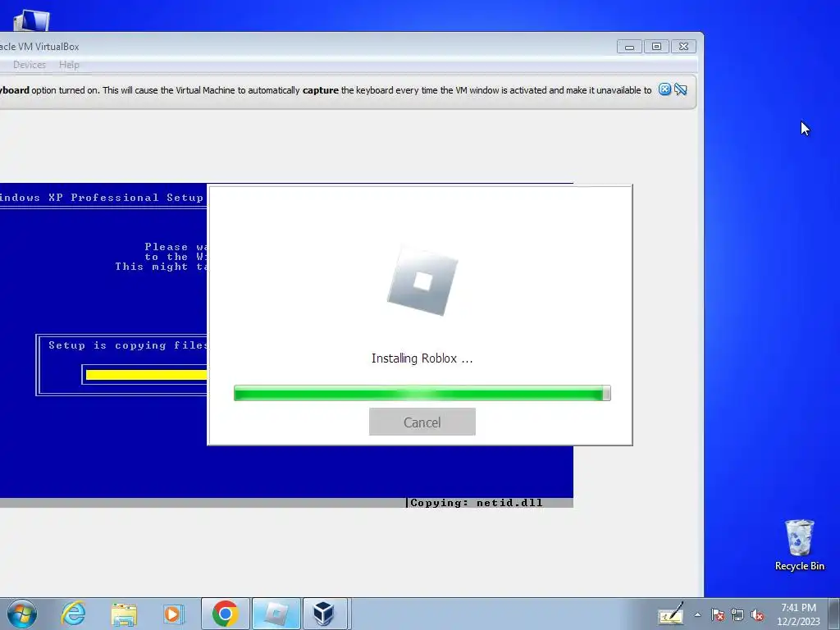Click 'Setup is copying files' text
Image resolution: width=840 pixels, height=630 pixels.
pos(127,345)
